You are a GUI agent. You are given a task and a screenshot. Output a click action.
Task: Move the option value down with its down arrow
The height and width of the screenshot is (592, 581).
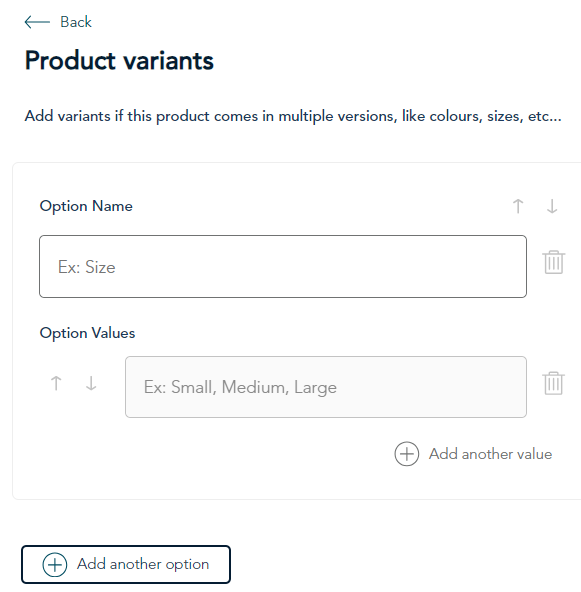91,383
